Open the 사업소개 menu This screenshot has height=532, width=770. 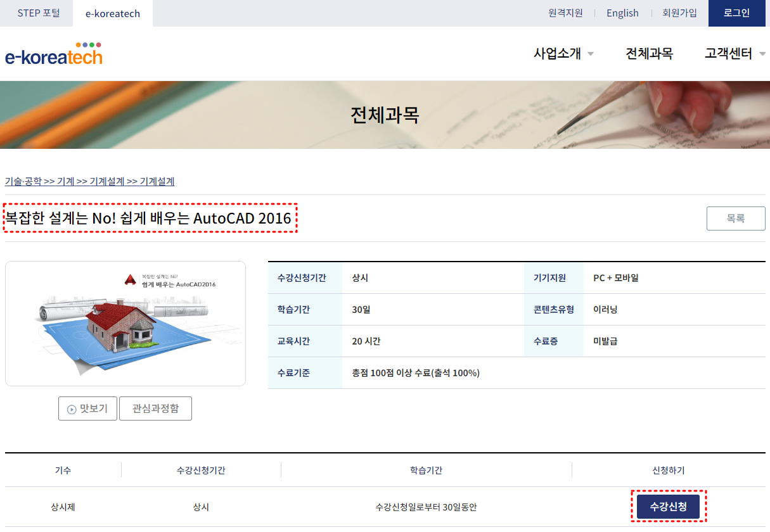[x=557, y=54]
